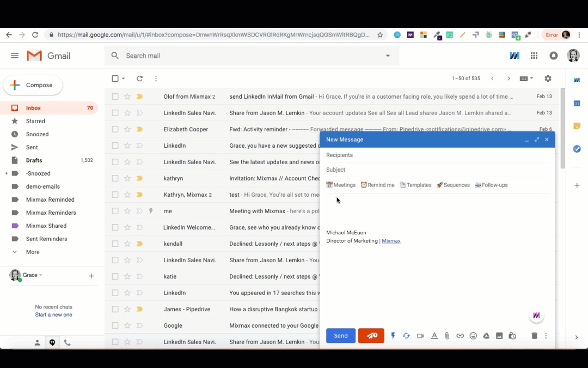This screenshot has width=588, height=368.
Task: Click the video camera icon in compose toolbar
Action: (x=420, y=336)
